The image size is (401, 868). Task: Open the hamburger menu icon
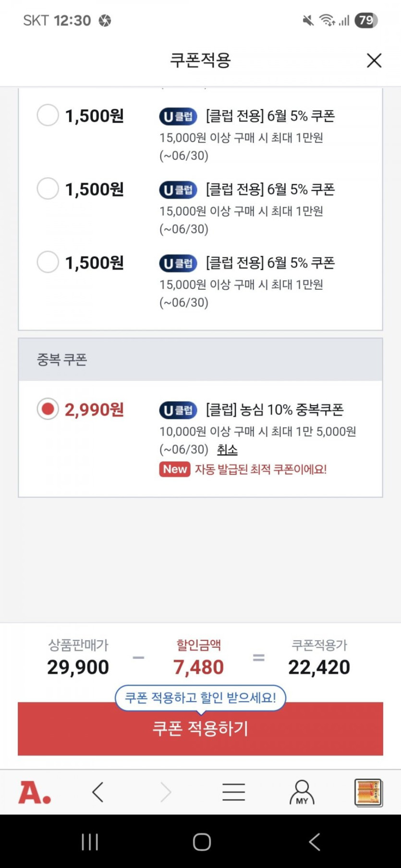click(234, 792)
